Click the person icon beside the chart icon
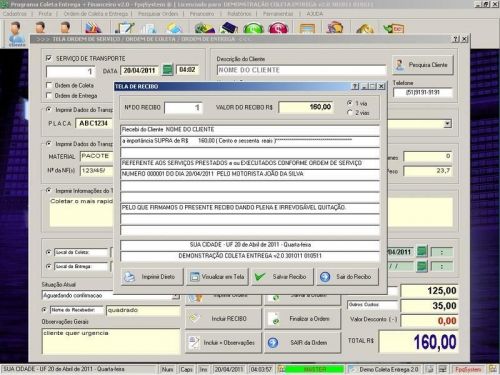 tap(65, 27)
